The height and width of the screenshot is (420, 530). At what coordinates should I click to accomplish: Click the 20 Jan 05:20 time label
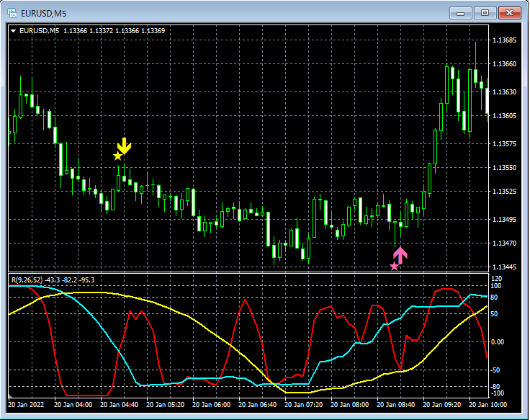166,405
